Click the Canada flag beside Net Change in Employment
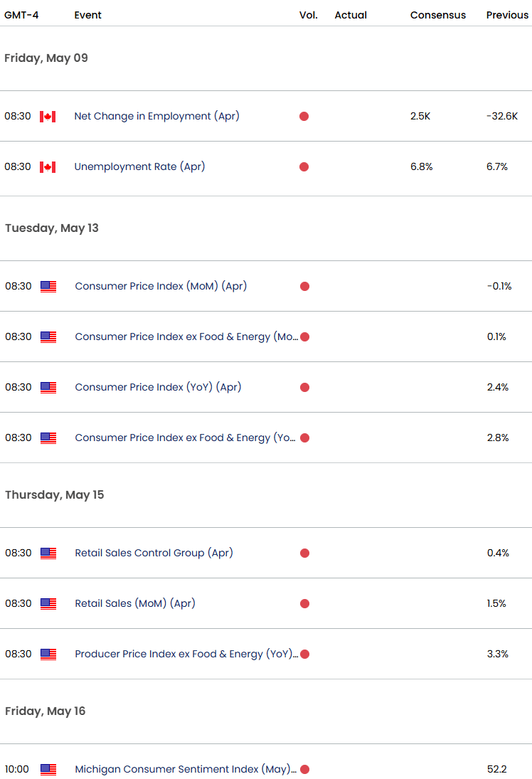532x779 pixels. click(48, 116)
